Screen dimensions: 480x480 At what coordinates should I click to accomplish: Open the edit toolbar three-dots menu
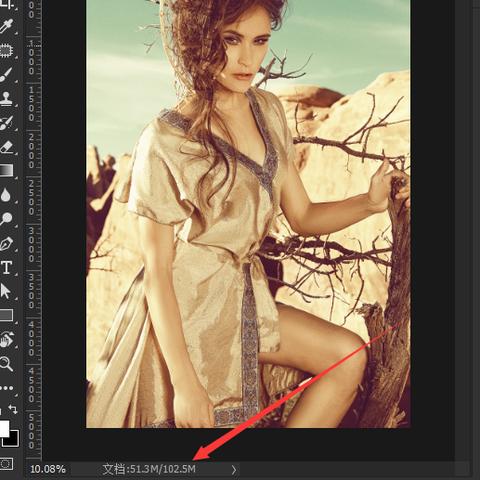pos(7,388)
